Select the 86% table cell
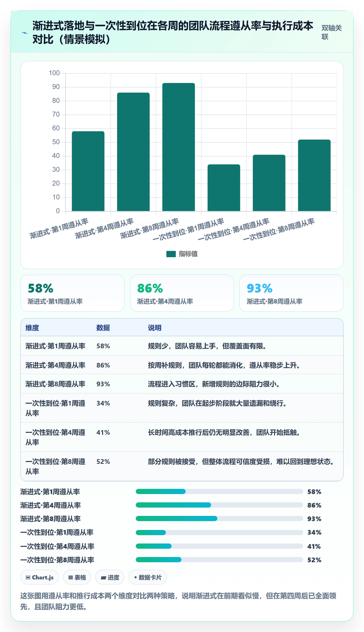The height and width of the screenshot is (632, 364). point(103,365)
